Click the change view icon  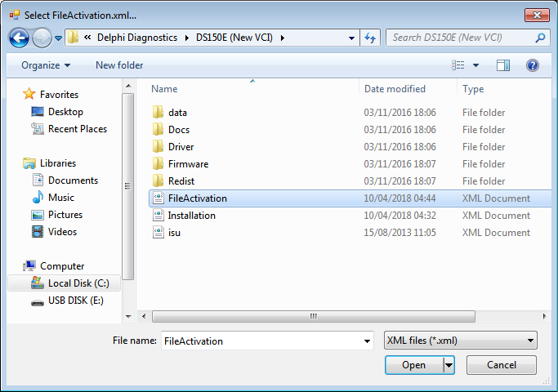pos(458,65)
